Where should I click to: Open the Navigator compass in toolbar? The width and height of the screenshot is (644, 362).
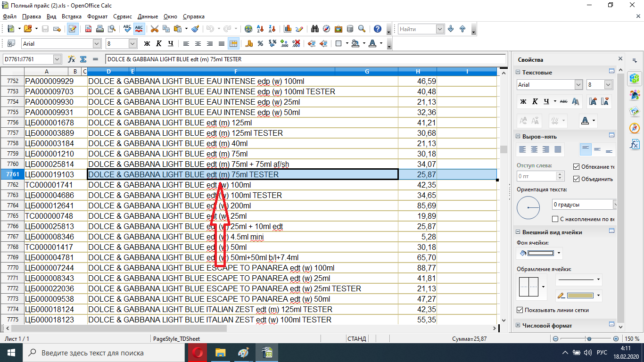click(x=327, y=29)
